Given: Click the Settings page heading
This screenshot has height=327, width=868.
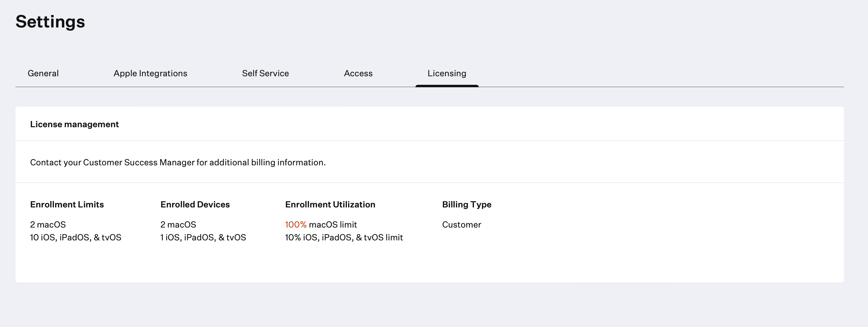Looking at the screenshot, I should (x=50, y=22).
